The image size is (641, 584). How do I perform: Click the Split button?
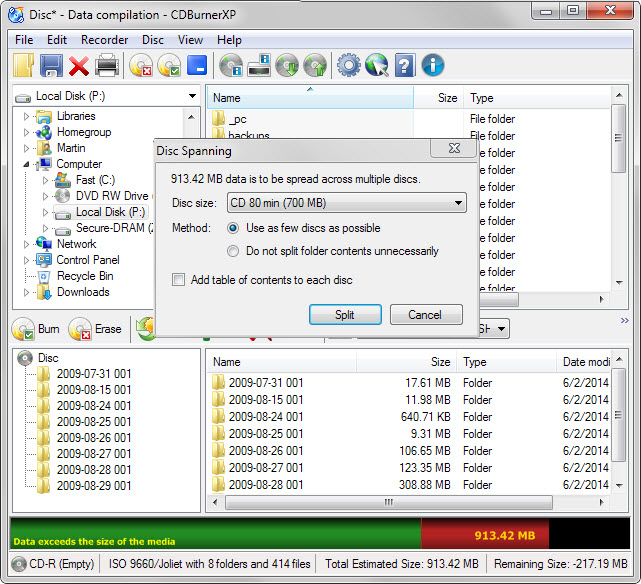click(x=345, y=315)
